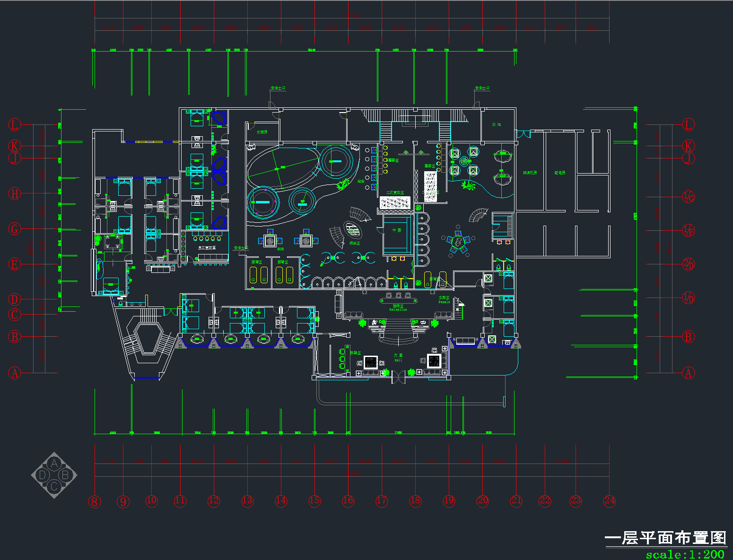Click grid axis bubble 2/D
The height and width of the screenshot is (560, 733).
coord(689,264)
